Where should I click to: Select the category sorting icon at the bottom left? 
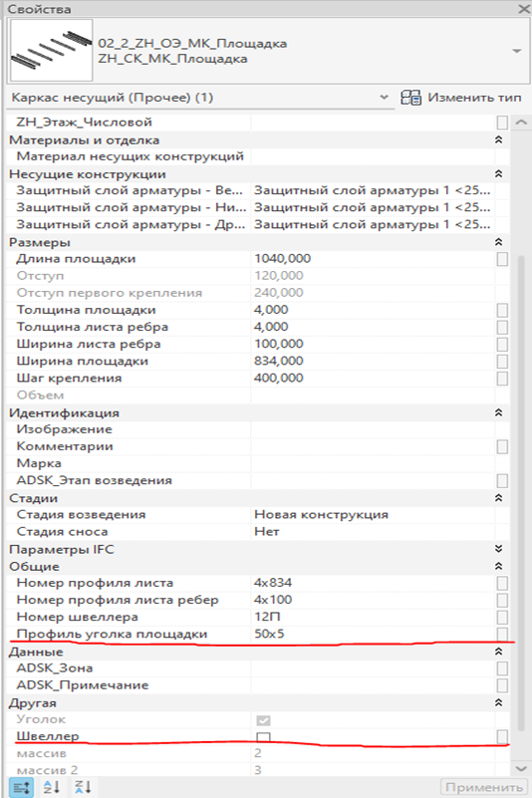click(x=21, y=787)
